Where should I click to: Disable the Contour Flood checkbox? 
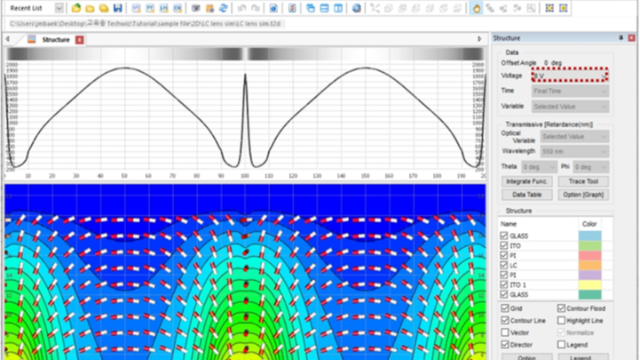coord(561,308)
